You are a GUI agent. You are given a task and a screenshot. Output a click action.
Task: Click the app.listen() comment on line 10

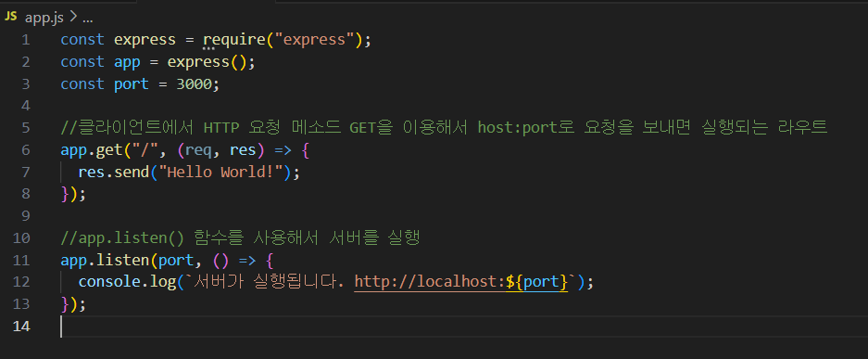click(241, 238)
